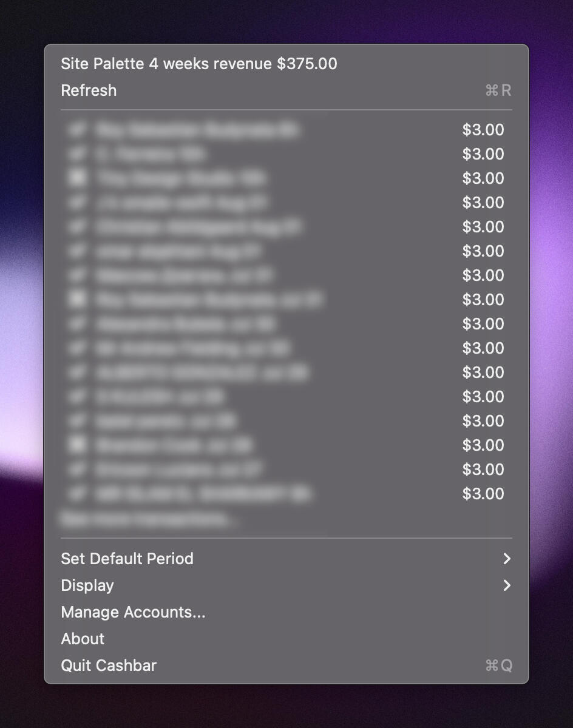This screenshot has height=728, width=573.
Task: Expand Set Default Period options
Action: tap(127, 559)
